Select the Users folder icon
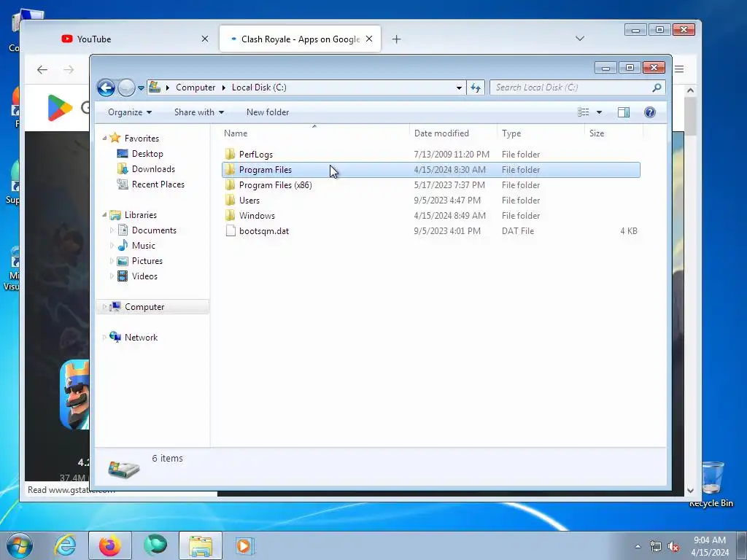 click(230, 200)
